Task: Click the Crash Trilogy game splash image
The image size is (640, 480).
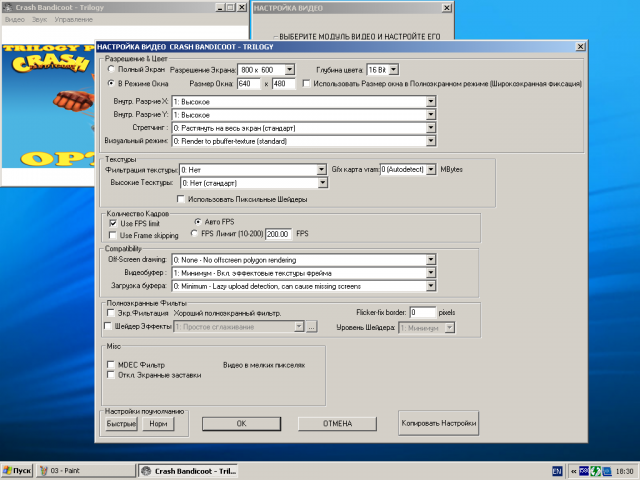Action: [x=49, y=106]
